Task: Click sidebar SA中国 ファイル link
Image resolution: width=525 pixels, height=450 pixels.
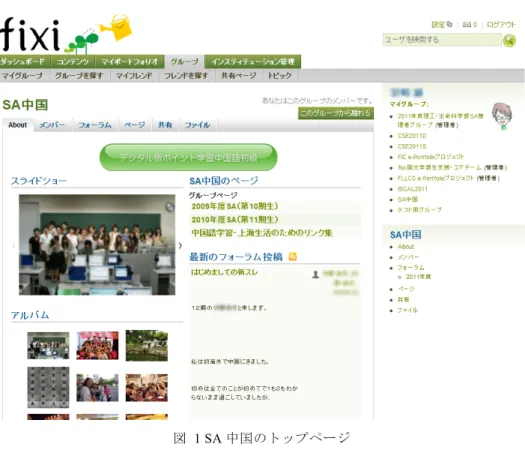Action: 407,310
